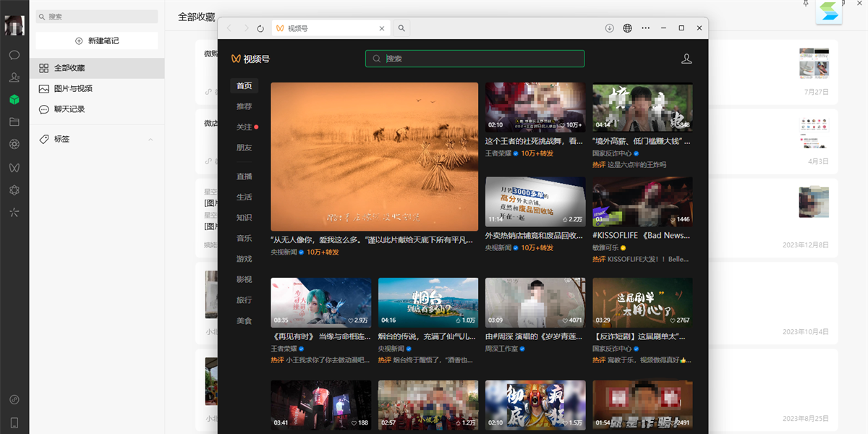Collapse the 标签 section chevron
This screenshot has height=434, width=868.
151,139
